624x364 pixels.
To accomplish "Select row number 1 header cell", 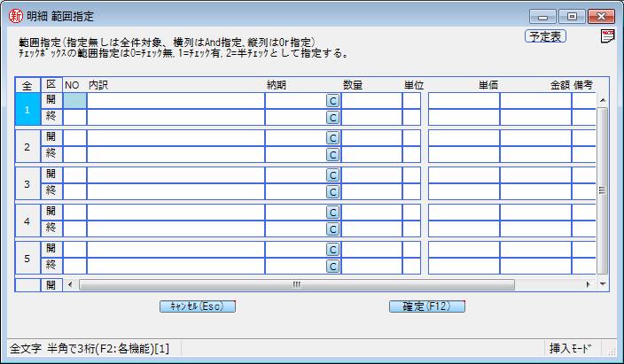I will pyautogui.click(x=27, y=110).
